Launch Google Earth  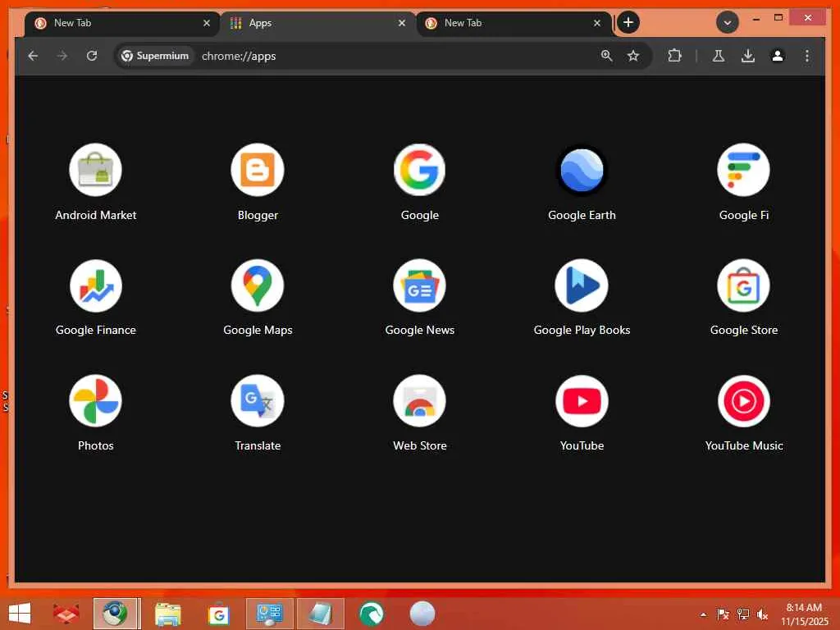(x=582, y=170)
